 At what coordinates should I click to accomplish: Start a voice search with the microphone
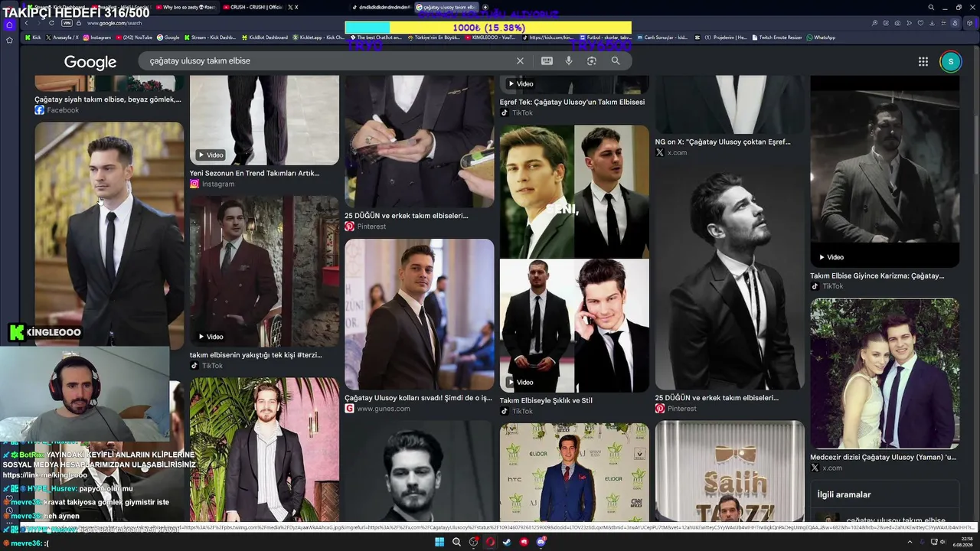[569, 60]
